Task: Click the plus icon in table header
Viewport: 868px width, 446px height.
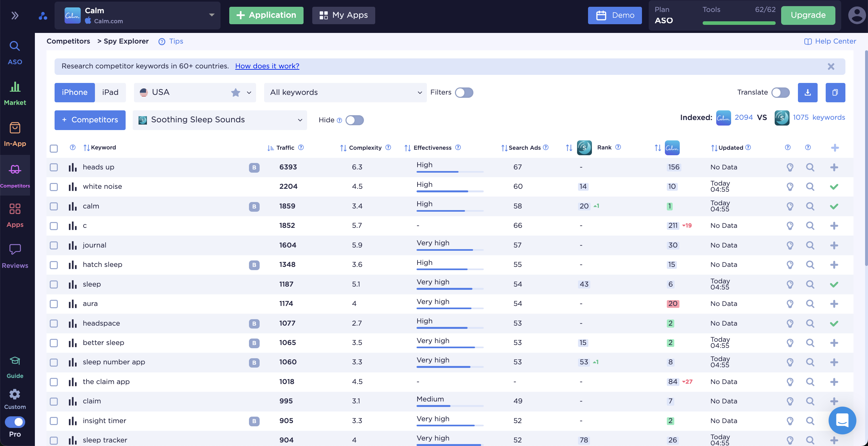Action: [834, 147]
